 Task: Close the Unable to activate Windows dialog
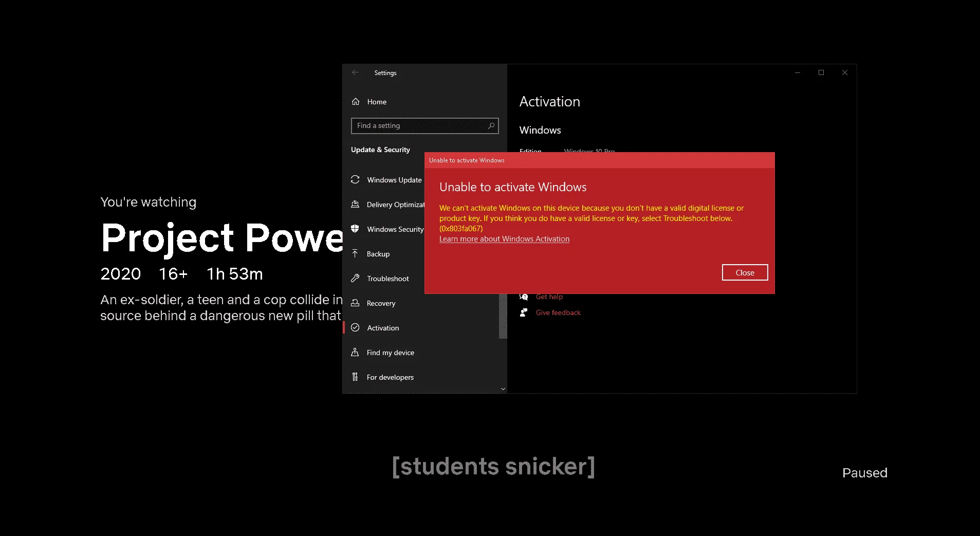745,272
